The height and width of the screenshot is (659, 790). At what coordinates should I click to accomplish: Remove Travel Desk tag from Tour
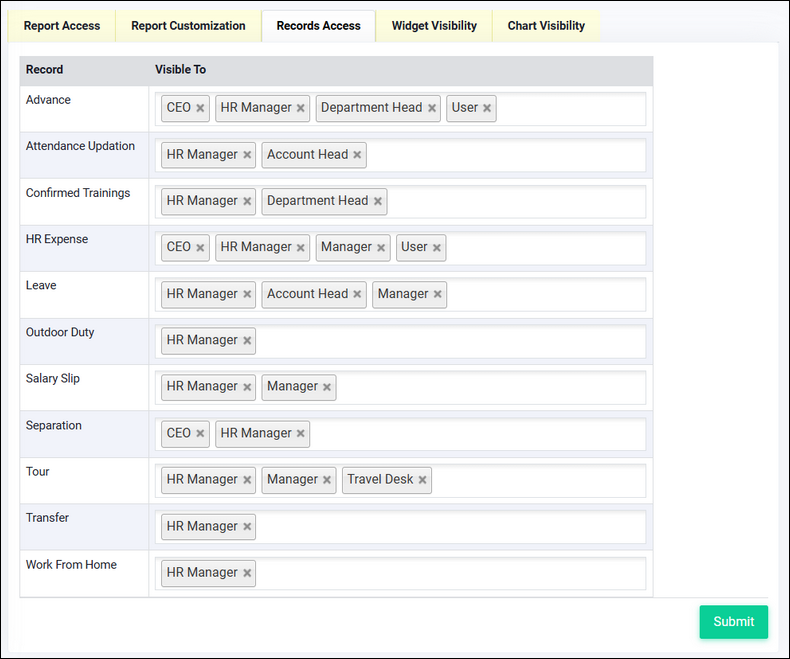tap(423, 480)
